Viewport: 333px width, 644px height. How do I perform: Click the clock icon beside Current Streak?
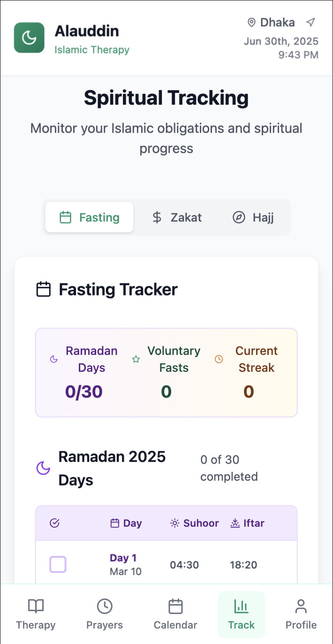(219, 360)
